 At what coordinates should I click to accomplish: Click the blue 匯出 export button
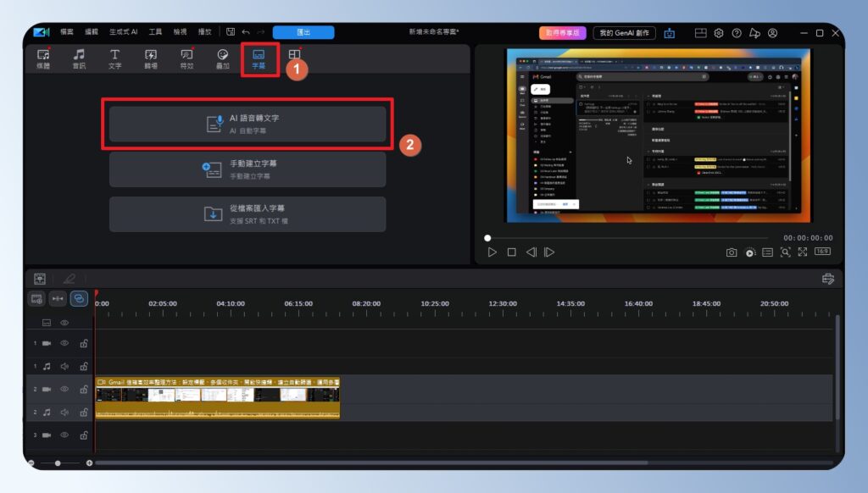pos(303,32)
